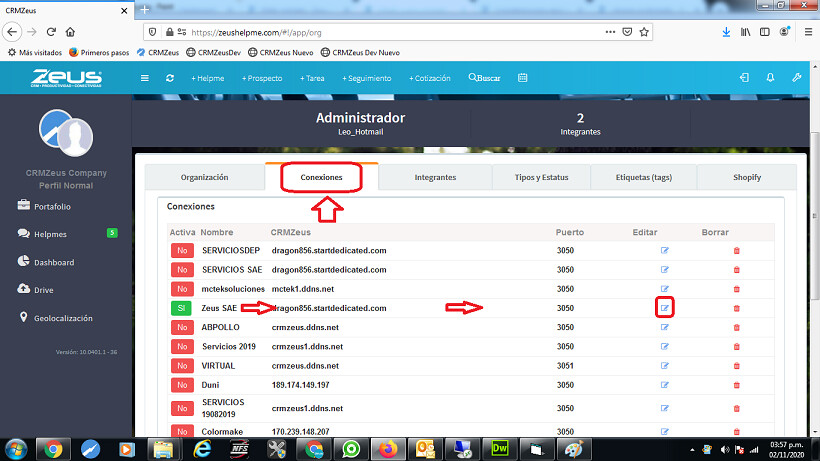
Task: Delete the VIRTUAL connection with trash icon
Action: click(x=737, y=366)
